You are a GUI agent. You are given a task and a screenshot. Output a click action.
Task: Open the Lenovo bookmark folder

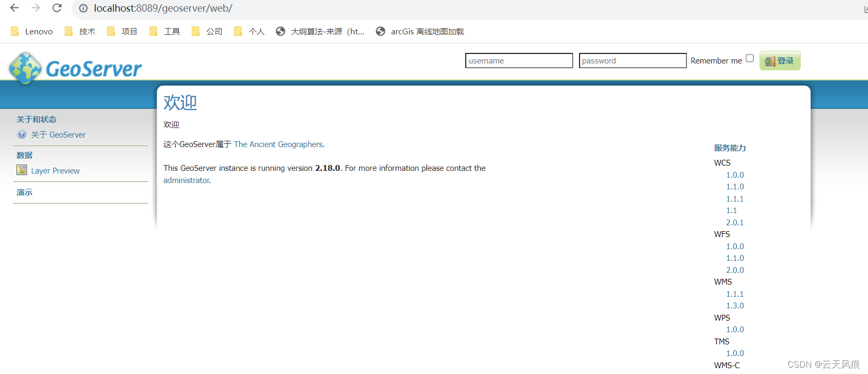32,32
